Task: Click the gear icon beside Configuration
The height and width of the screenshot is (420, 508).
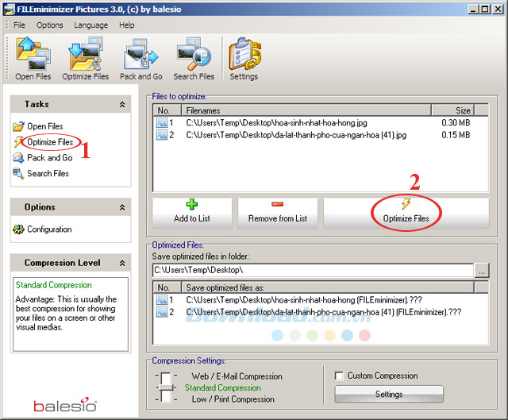Action: tap(18, 229)
